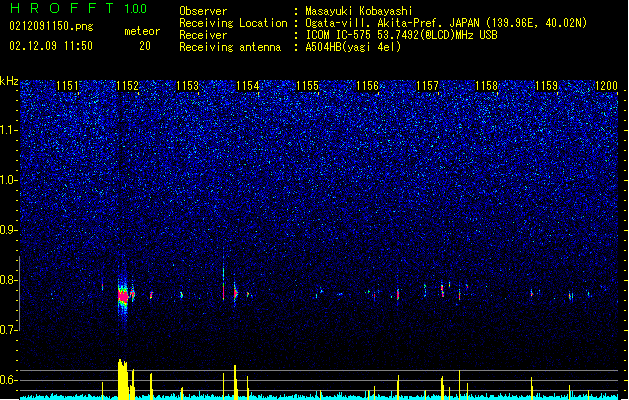Click the 1154 time marker
This screenshot has width=629, height=400.
pyautogui.click(x=248, y=85)
